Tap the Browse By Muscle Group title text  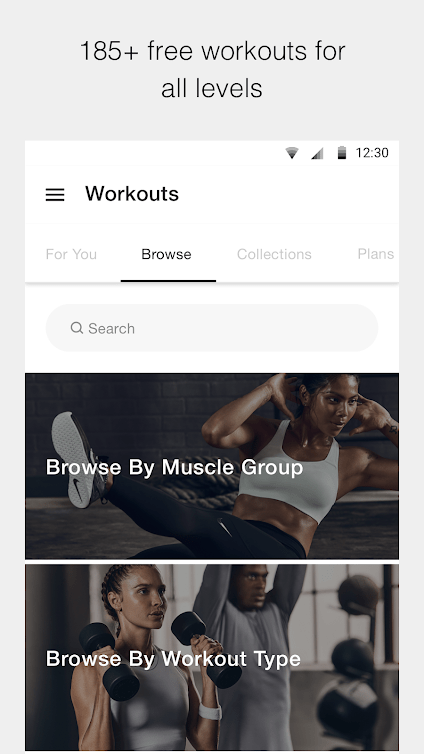pos(175,467)
